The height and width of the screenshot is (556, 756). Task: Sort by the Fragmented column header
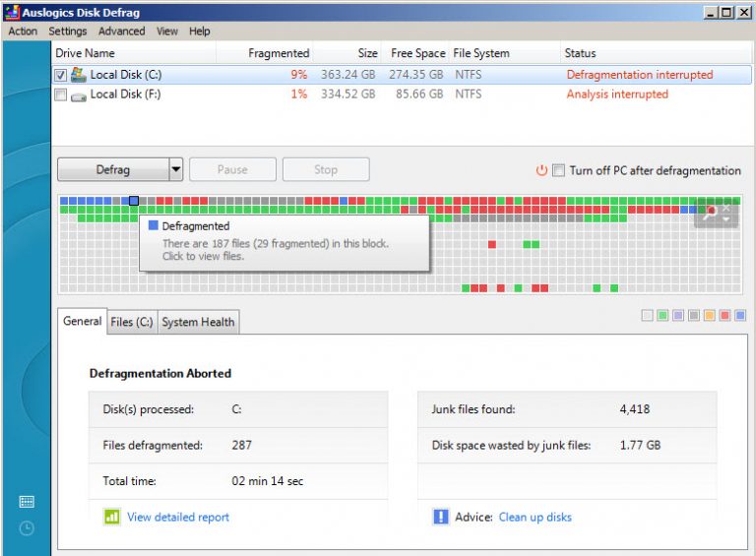[x=264, y=53]
